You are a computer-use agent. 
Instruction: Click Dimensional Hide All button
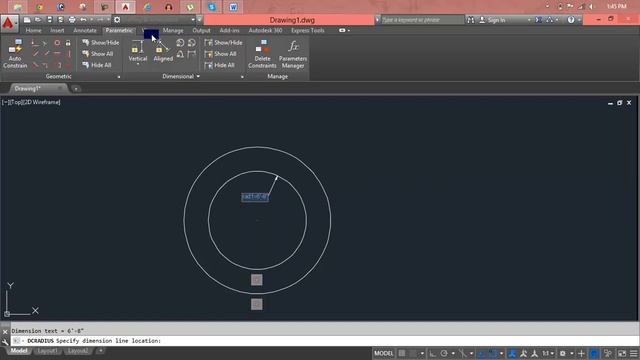[220, 65]
